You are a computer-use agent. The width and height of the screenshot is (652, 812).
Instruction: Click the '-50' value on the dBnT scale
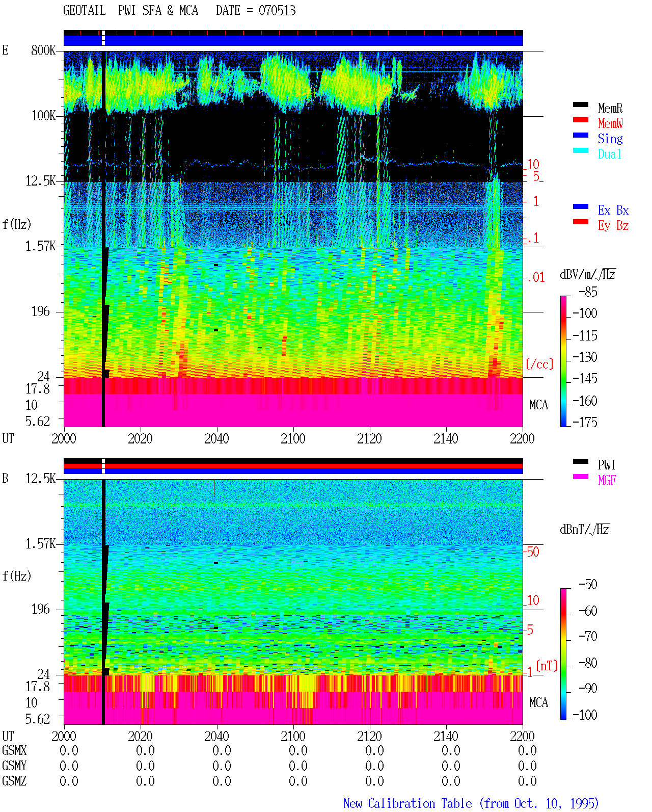click(x=588, y=584)
